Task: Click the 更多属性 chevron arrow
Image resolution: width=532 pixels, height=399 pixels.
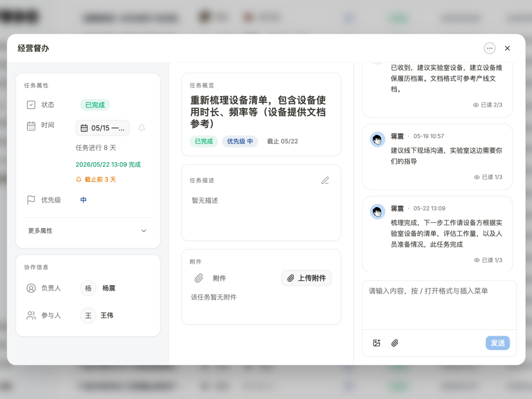Action: click(x=143, y=231)
